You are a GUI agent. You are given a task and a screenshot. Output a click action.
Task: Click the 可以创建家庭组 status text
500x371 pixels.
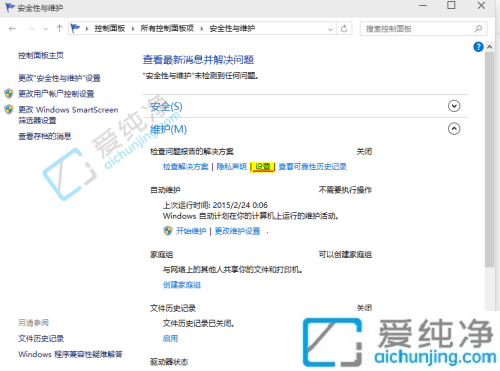click(345, 255)
